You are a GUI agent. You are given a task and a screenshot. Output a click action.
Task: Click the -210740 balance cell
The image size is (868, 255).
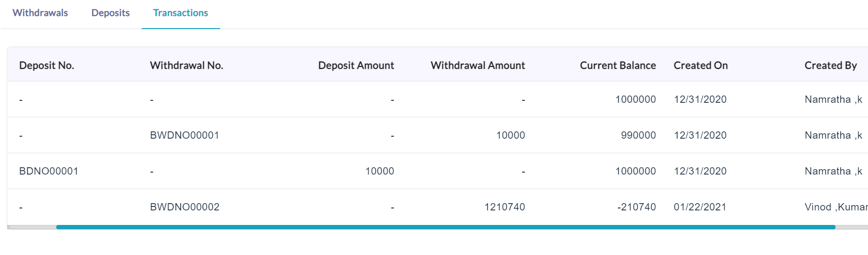pyautogui.click(x=636, y=207)
